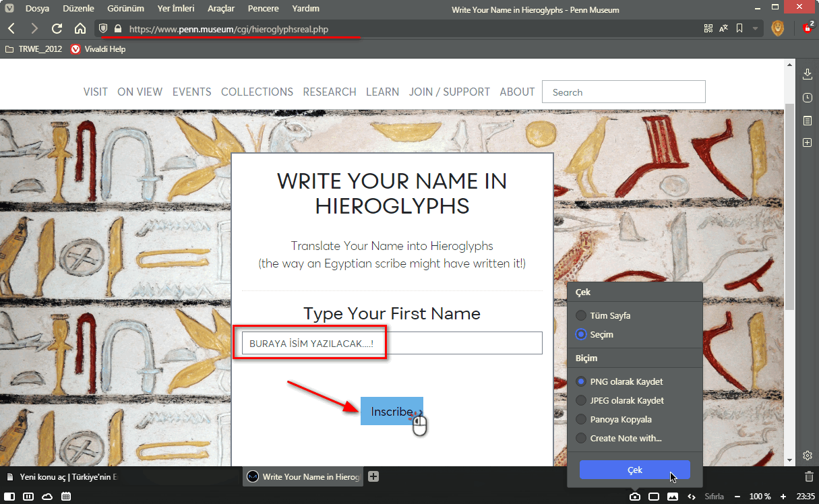Open the EVENTS navigation link
The height and width of the screenshot is (504, 819).
coord(192,92)
